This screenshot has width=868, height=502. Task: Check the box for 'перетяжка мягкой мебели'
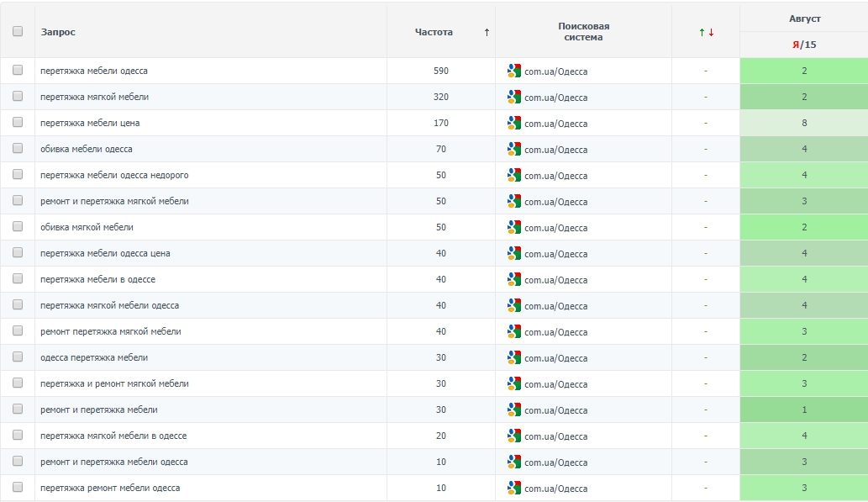[18, 97]
